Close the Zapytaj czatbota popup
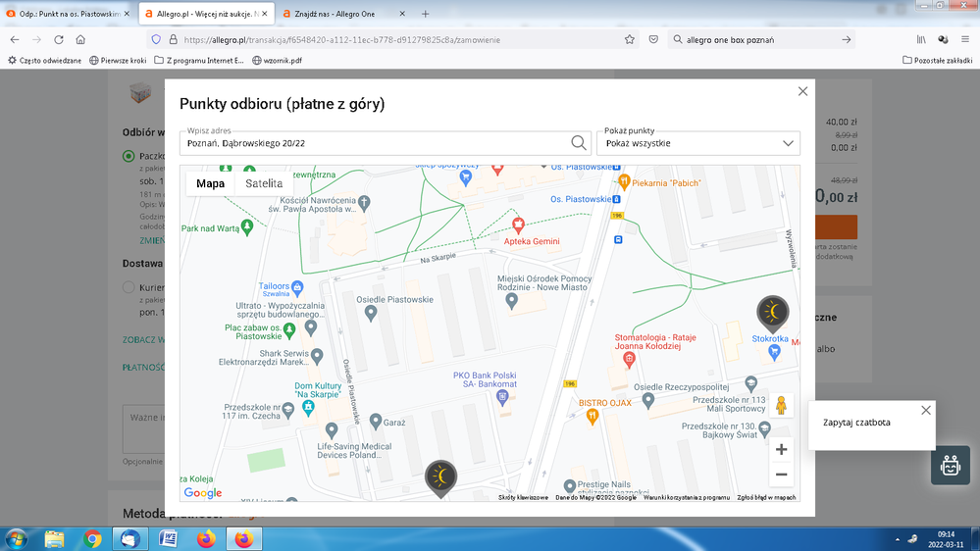Viewport: 980px width, 551px height. (x=926, y=410)
